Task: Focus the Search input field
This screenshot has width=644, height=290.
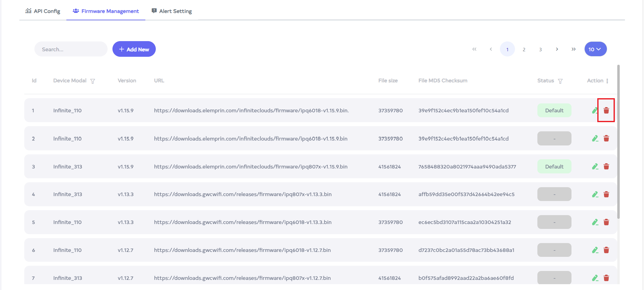Action: click(71, 49)
